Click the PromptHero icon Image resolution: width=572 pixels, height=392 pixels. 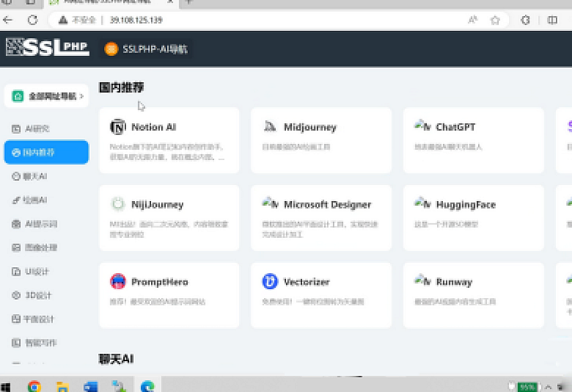(x=118, y=281)
